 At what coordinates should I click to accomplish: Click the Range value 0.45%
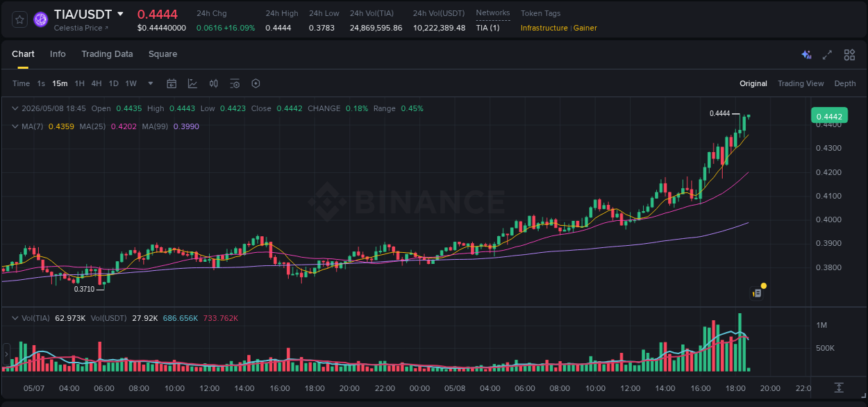point(412,108)
